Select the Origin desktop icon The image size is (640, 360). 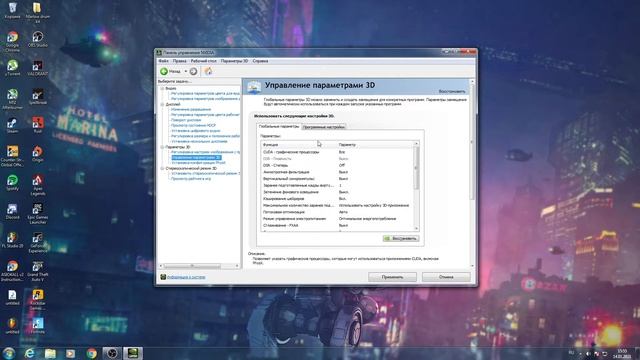tap(38, 153)
